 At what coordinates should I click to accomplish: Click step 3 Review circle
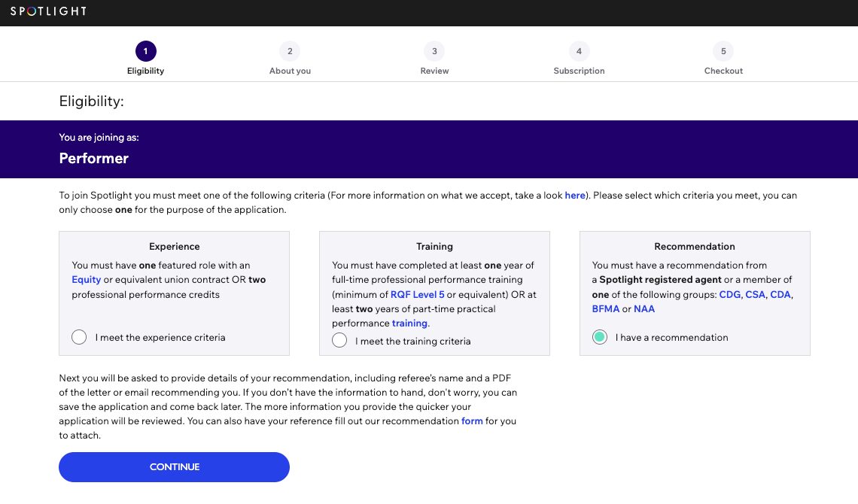434,50
